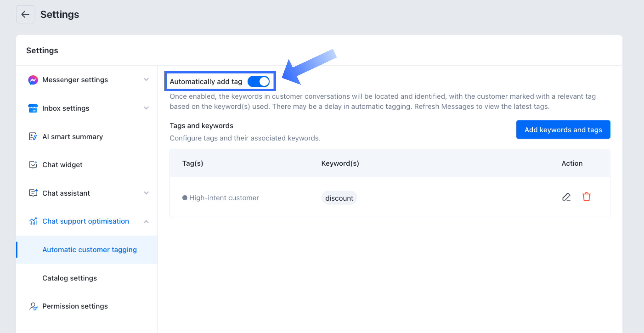Screen dimensions: 644x333
Task: Click the AI smart summary icon
Action: coord(33,137)
